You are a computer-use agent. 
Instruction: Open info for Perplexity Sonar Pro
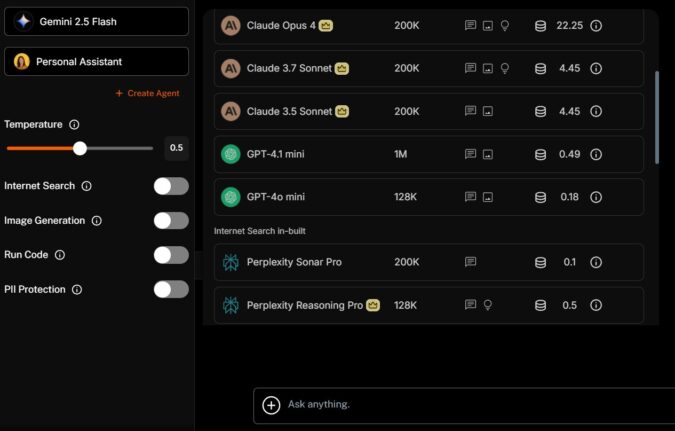click(x=596, y=262)
